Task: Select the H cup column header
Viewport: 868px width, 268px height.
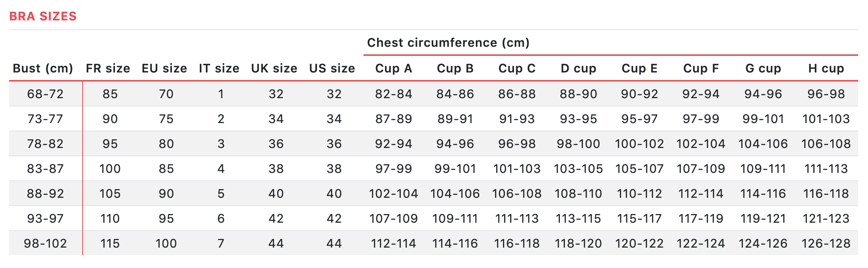Action: coord(826,68)
